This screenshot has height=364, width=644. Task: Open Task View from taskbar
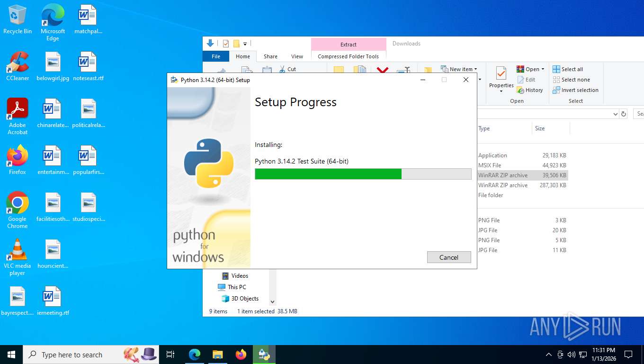tap(170, 355)
